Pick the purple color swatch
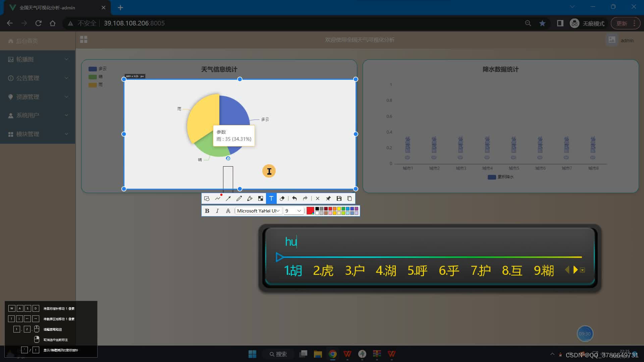 click(357, 209)
